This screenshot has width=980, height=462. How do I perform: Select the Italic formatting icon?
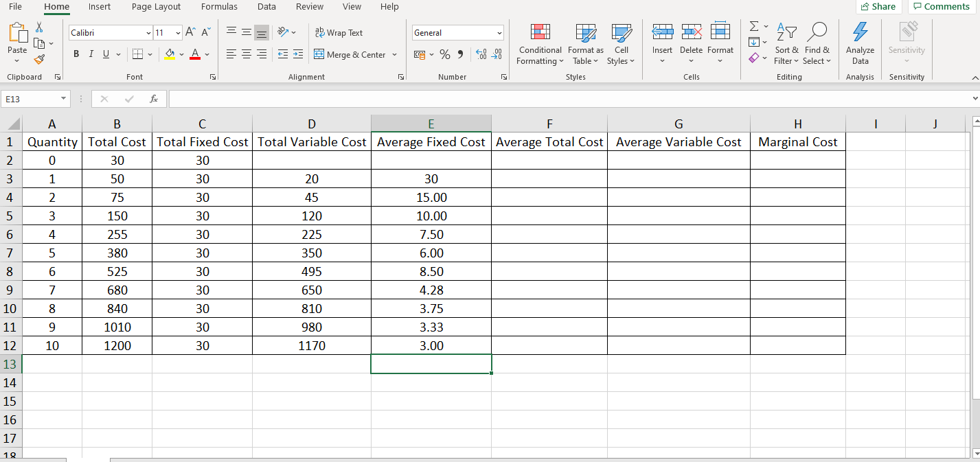click(90, 54)
